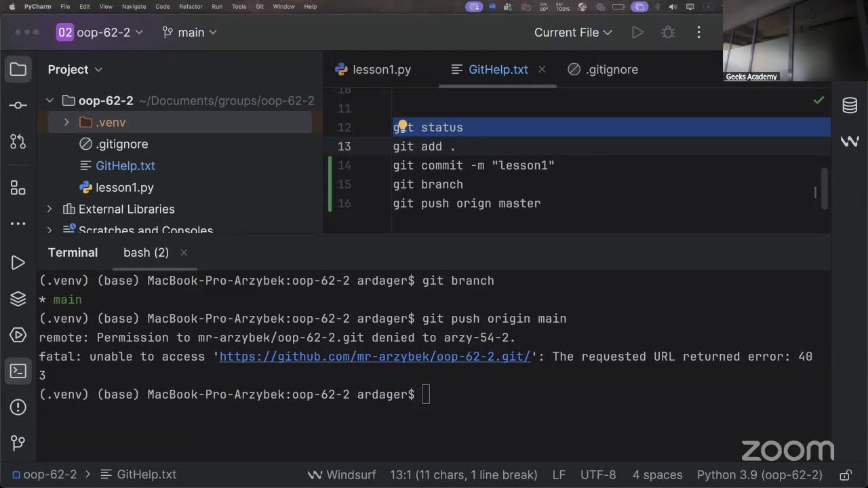This screenshot has width=868, height=488.
Task: Open the Pull Requests tool icon
Action: (x=18, y=142)
